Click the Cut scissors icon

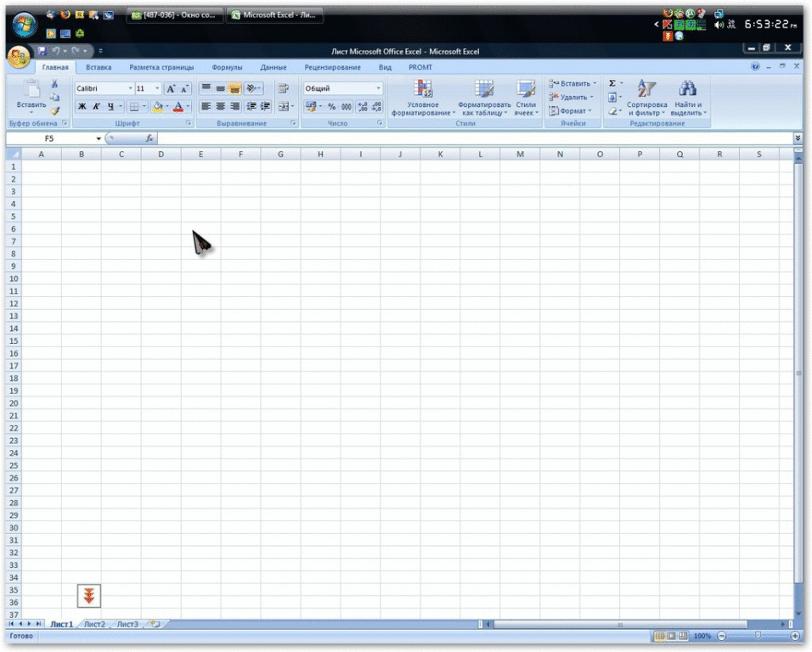(54, 84)
